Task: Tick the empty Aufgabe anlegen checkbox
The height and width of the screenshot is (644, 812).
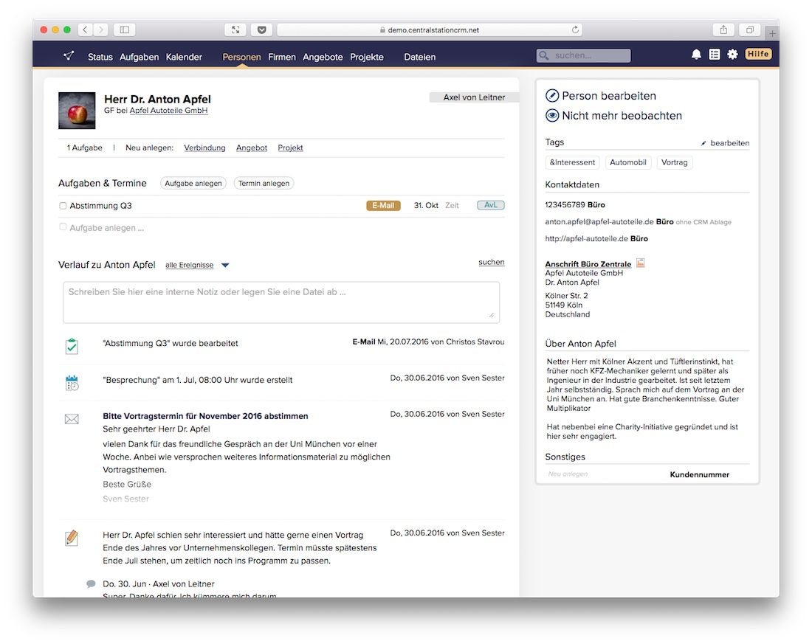Action: tap(63, 228)
